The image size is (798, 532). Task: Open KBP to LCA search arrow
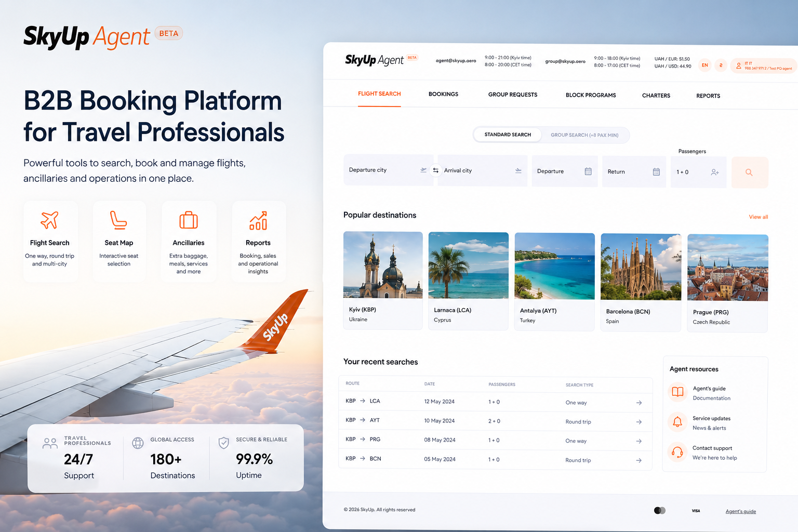(639, 403)
